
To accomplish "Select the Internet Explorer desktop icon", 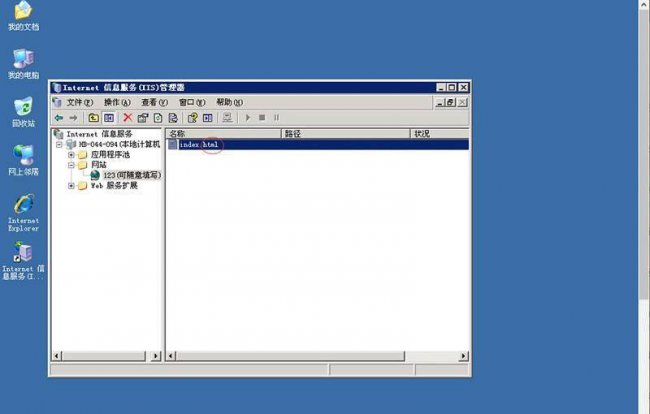I will click(x=23, y=213).
